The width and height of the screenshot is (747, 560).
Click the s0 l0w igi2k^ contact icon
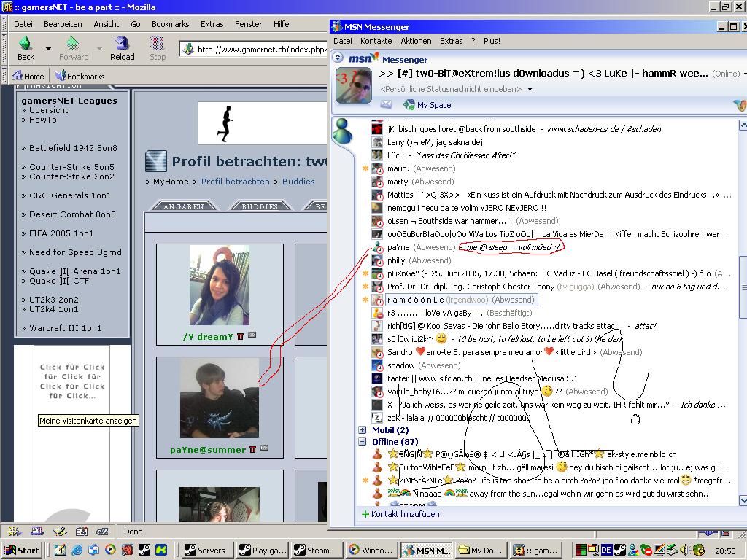point(377,339)
